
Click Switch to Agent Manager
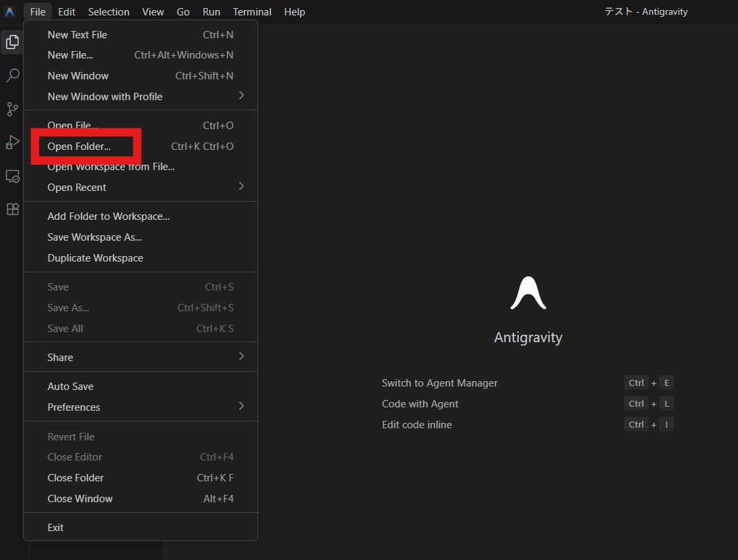pos(439,383)
